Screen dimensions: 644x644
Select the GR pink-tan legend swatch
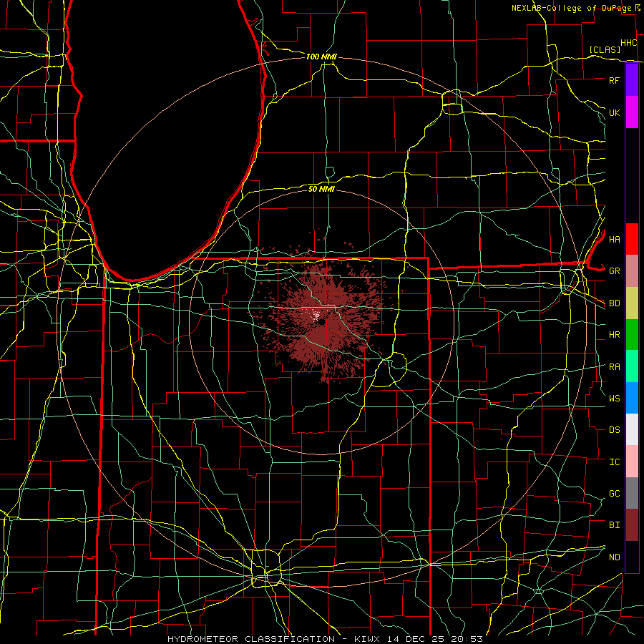632,271
